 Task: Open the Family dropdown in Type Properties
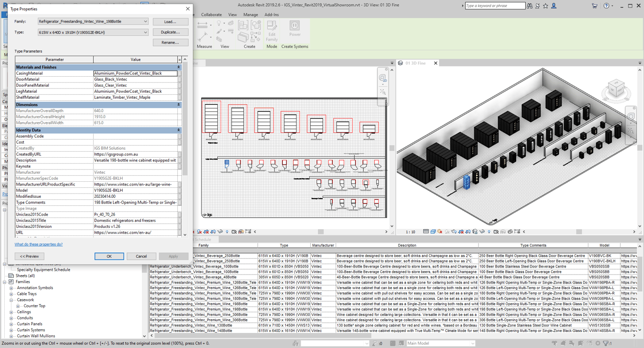point(146,21)
